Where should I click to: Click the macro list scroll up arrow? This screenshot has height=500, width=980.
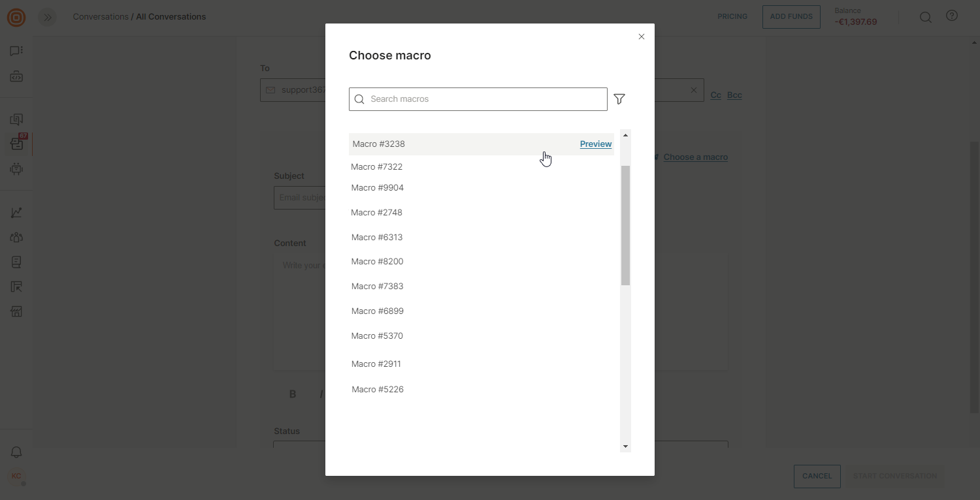tap(625, 135)
